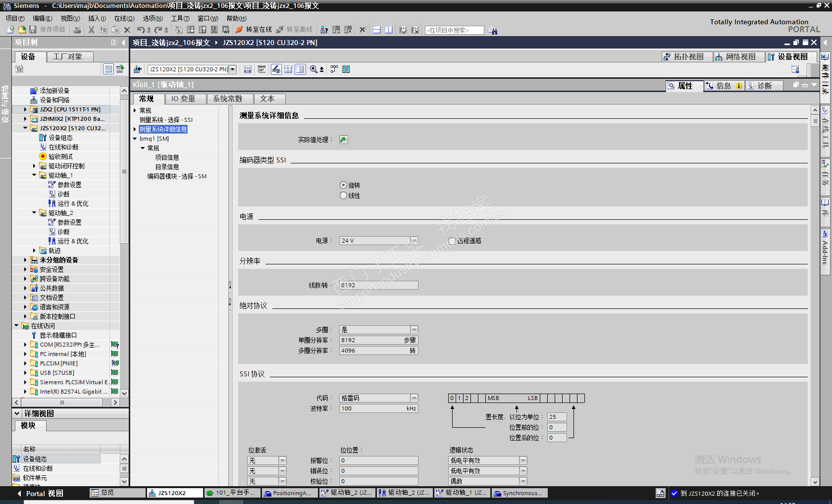The height and width of the screenshot is (504, 832).
Task: Open 运行 & 优化 icon under 驱动轴_1
Action: point(52,203)
